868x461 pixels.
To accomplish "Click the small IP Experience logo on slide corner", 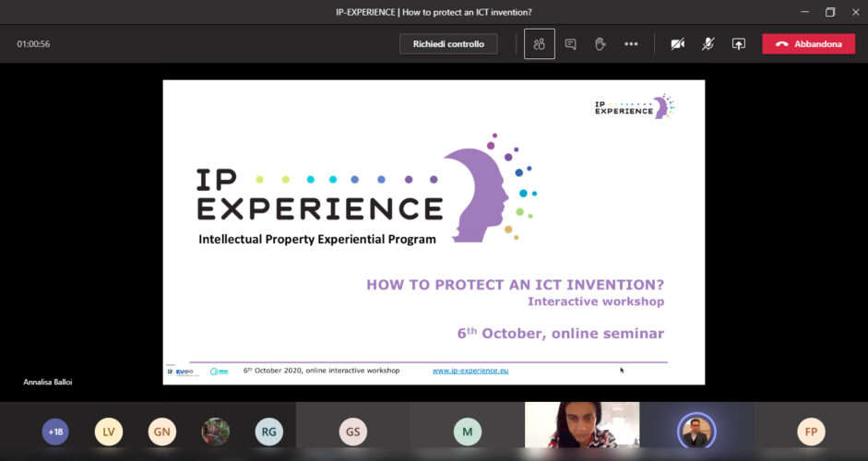I will (635, 106).
